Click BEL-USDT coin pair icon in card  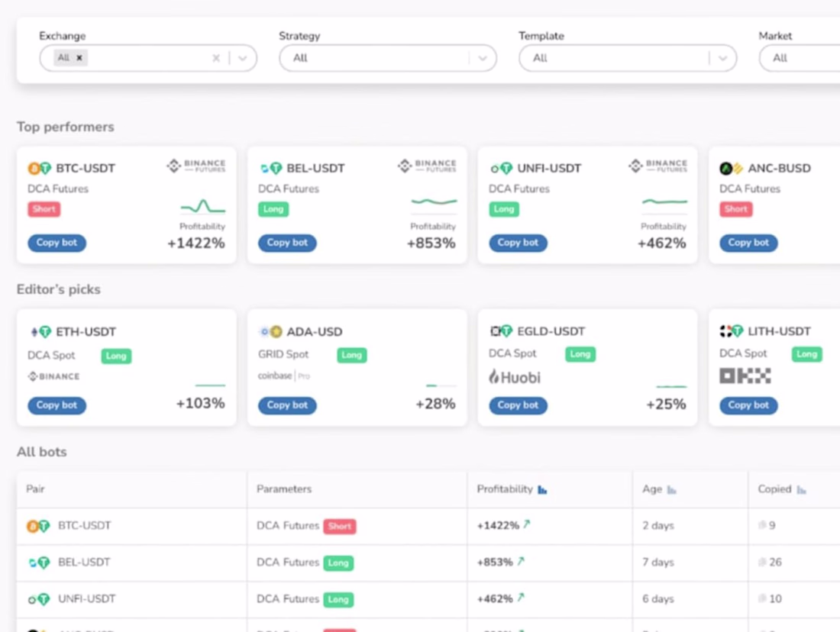[x=270, y=168]
